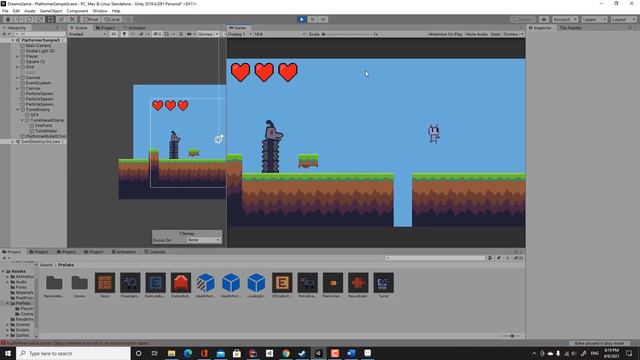Image resolution: width=640 pixels, height=360 pixels.
Task: Open the Account dropdown
Action: coord(564,19)
